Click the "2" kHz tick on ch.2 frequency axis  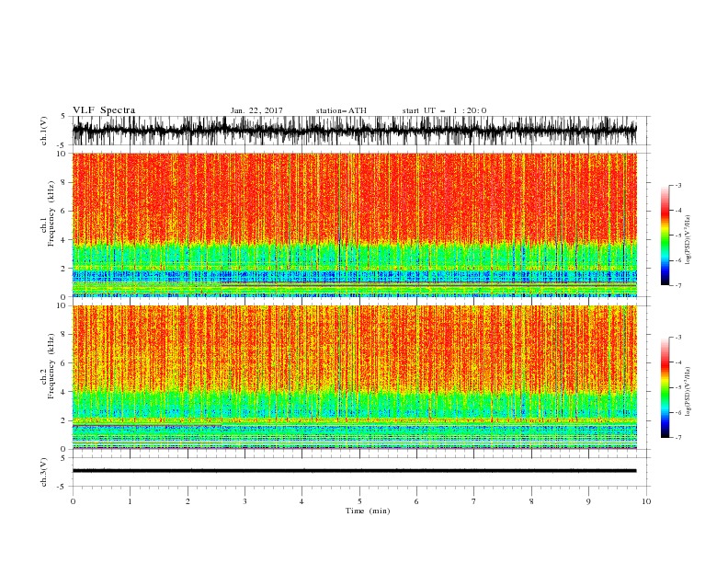(x=64, y=420)
